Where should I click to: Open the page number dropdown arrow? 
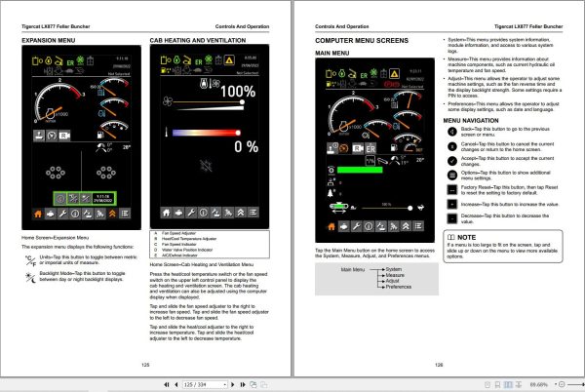225,384
